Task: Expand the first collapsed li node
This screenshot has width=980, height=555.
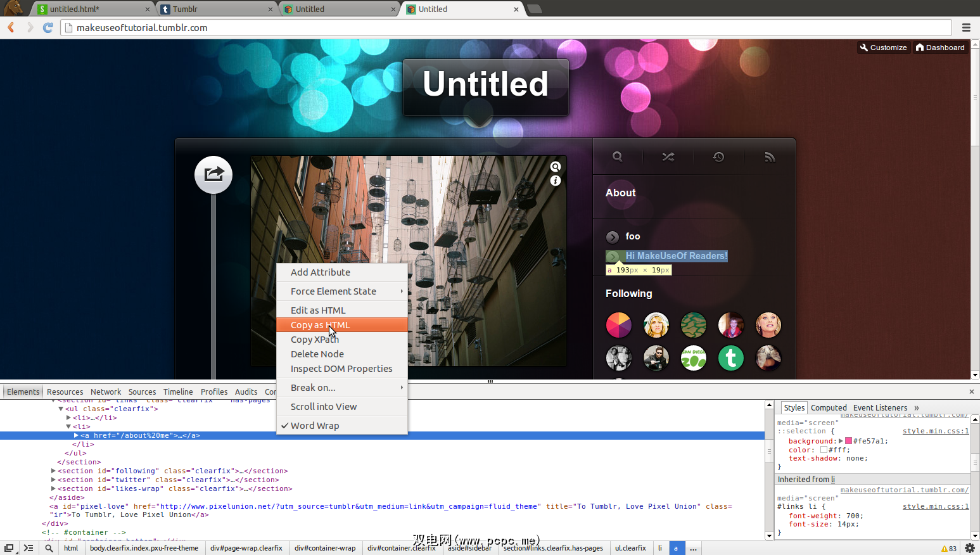Action: (x=68, y=418)
